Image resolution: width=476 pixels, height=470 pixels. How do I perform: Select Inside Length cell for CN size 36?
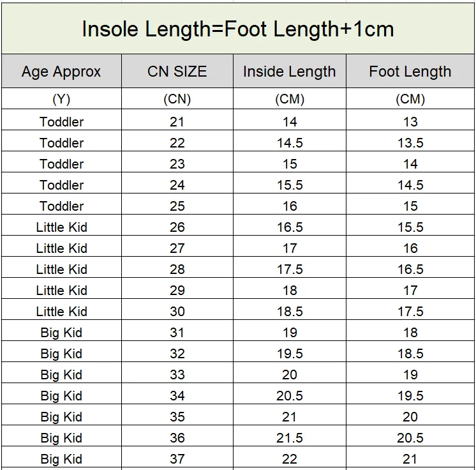click(x=289, y=437)
